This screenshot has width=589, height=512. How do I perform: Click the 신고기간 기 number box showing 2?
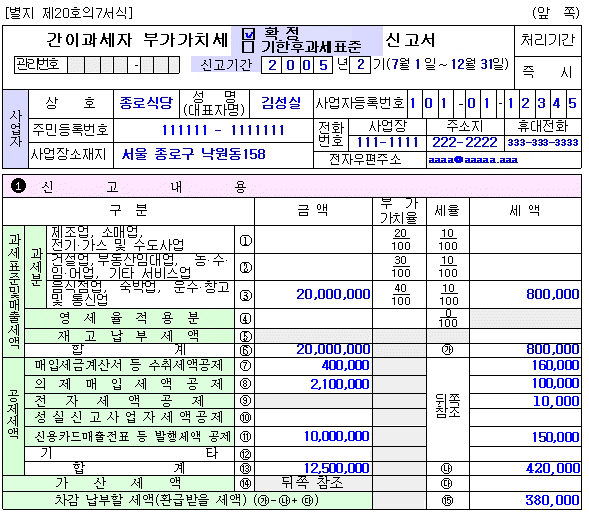coord(360,65)
